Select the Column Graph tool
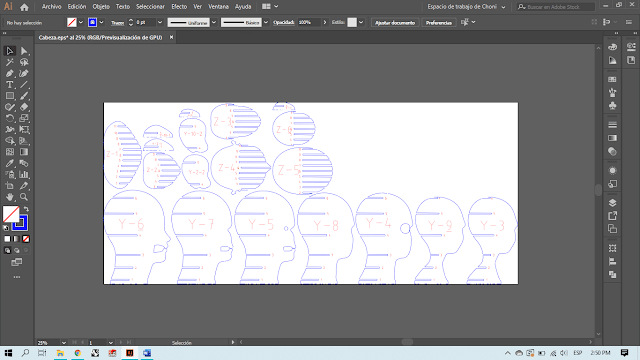Viewport: 640px width, 360px height. tap(24, 175)
